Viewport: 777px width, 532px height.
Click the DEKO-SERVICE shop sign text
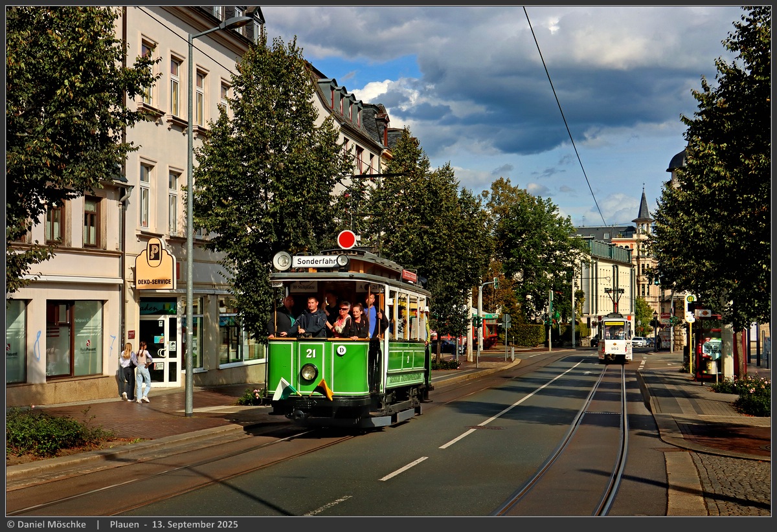coord(155,283)
